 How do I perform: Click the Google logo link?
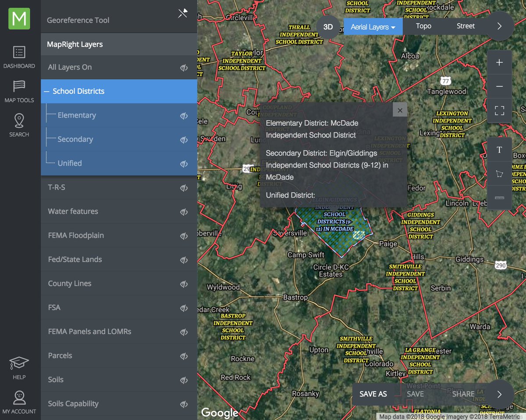(220, 412)
